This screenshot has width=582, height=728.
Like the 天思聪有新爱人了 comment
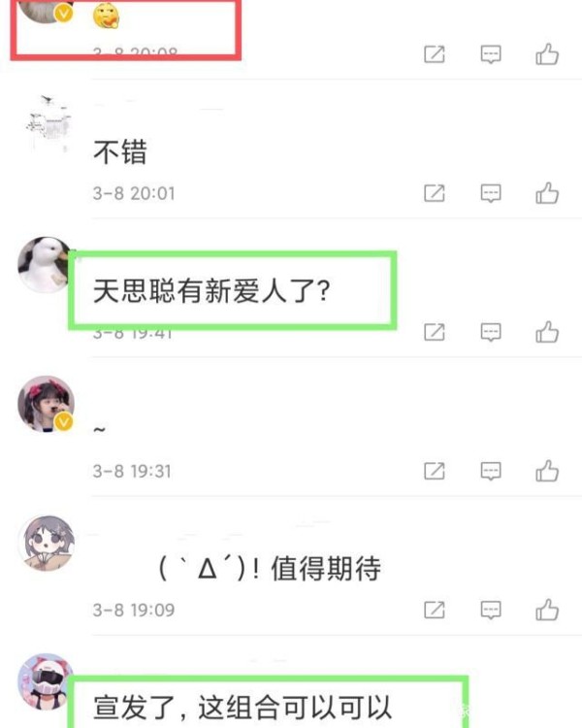tap(547, 332)
